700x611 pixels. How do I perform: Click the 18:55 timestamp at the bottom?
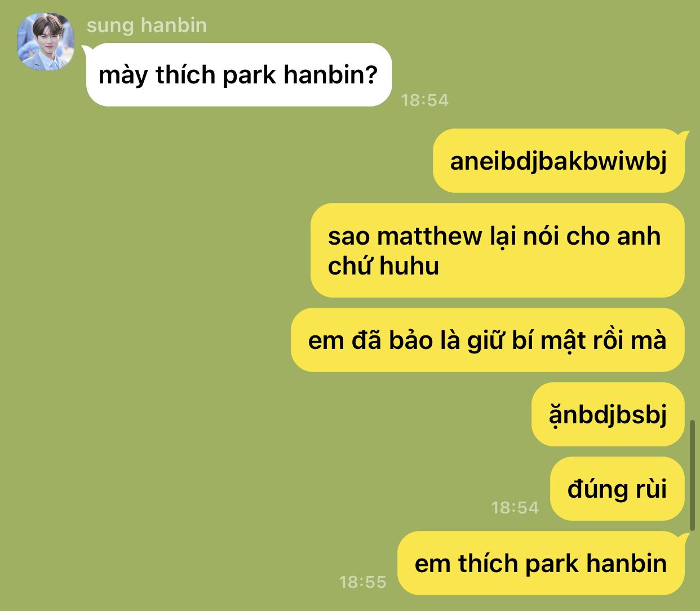(x=362, y=582)
